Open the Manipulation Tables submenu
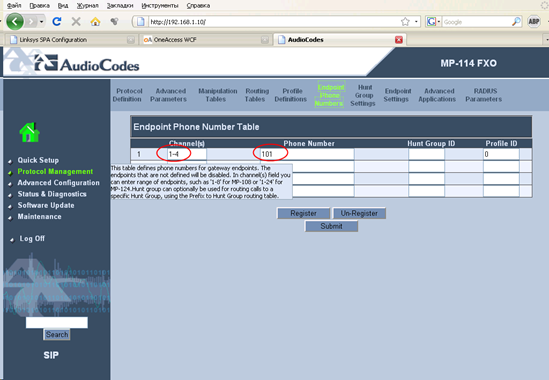This screenshot has height=380, width=549. point(217,95)
